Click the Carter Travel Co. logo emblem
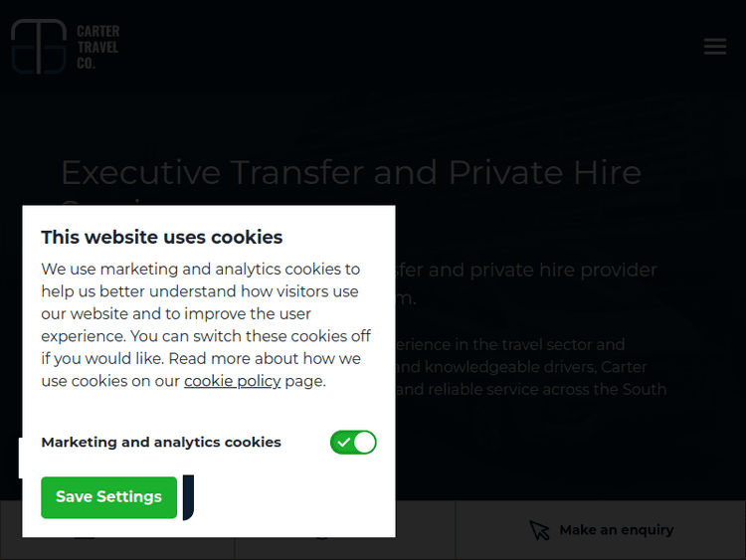 [x=39, y=47]
